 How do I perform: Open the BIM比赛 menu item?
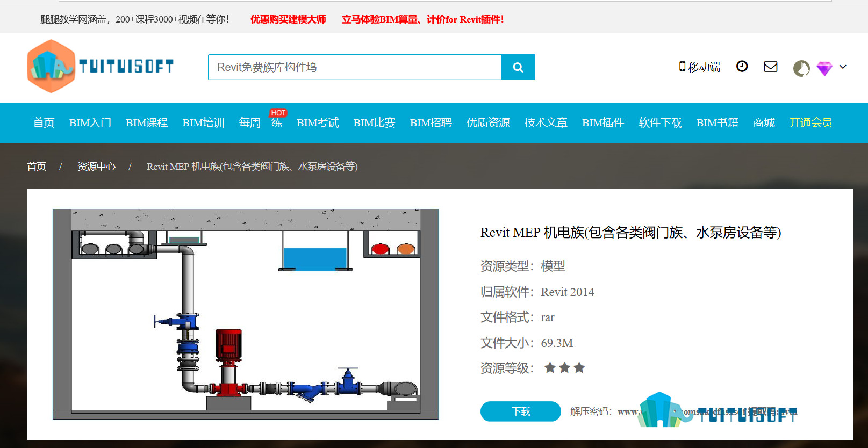pyautogui.click(x=375, y=122)
